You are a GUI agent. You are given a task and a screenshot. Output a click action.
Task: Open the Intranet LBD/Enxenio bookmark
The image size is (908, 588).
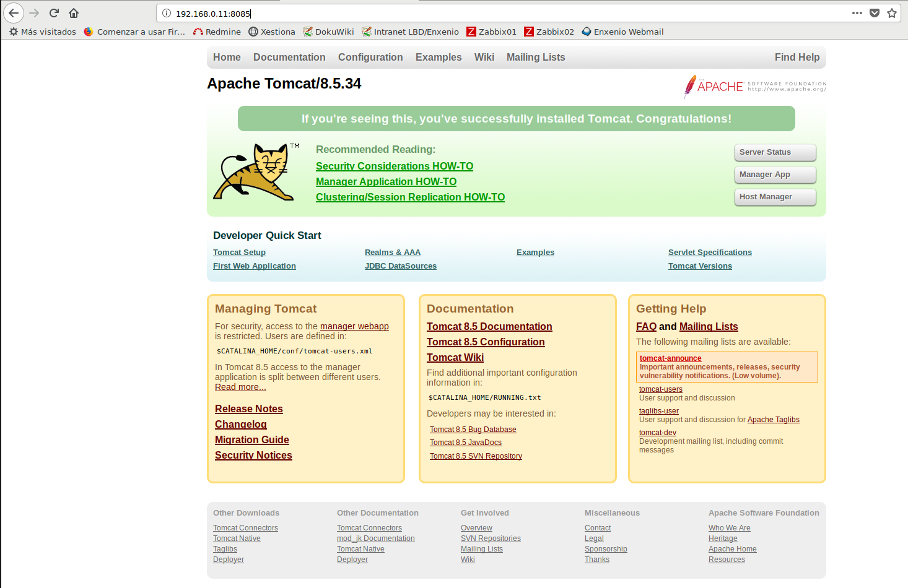(x=411, y=32)
